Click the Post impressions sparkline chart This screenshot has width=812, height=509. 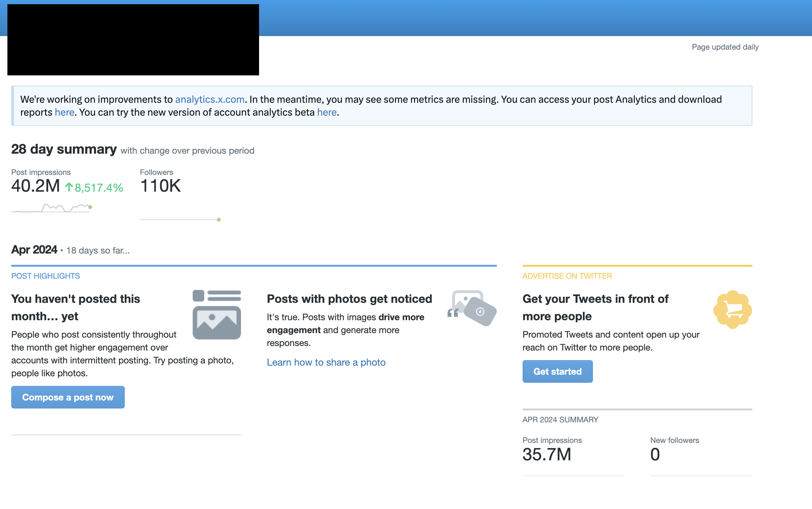click(52, 208)
